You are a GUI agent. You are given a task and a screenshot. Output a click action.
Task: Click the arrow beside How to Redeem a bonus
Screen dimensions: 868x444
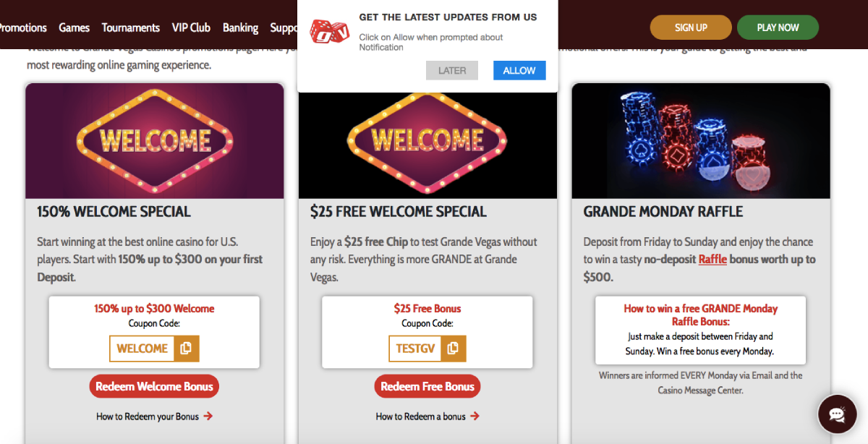coord(475,416)
